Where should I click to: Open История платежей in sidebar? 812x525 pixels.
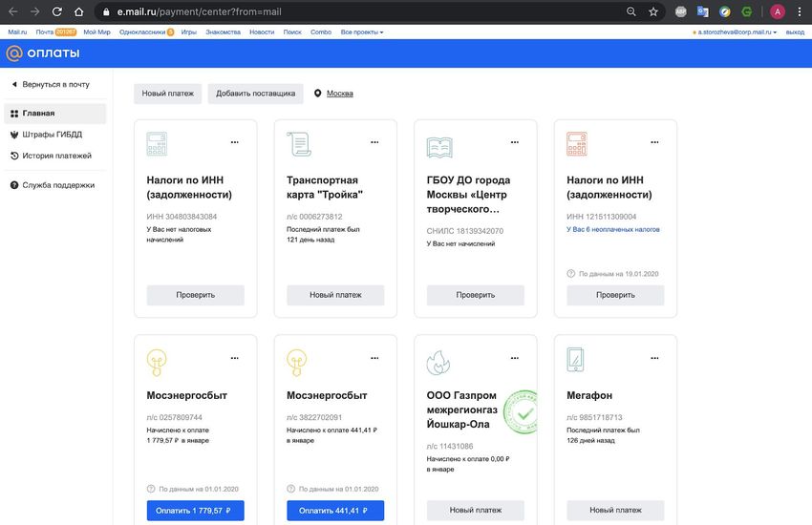point(51,156)
